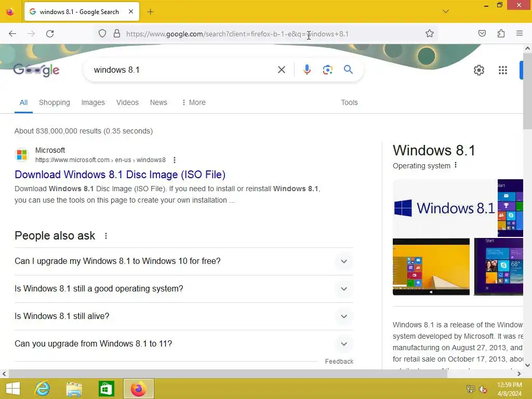Close the windows 8.1 Google Search tab

click(x=131, y=11)
